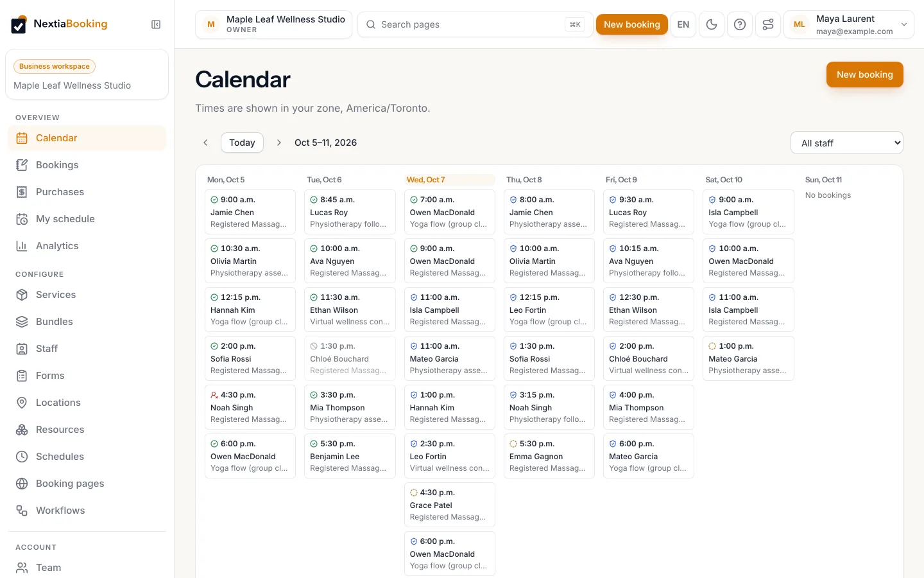This screenshot has width=924, height=578.
Task: Open the help question-mark icon
Action: coord(740,24)
